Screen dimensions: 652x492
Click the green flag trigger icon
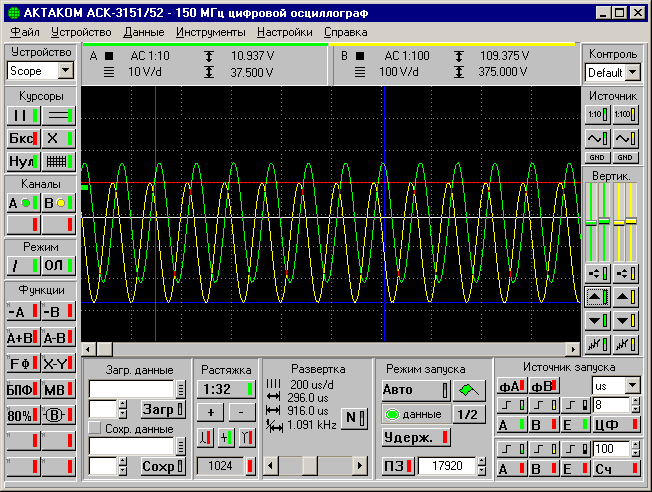point(469,390)
